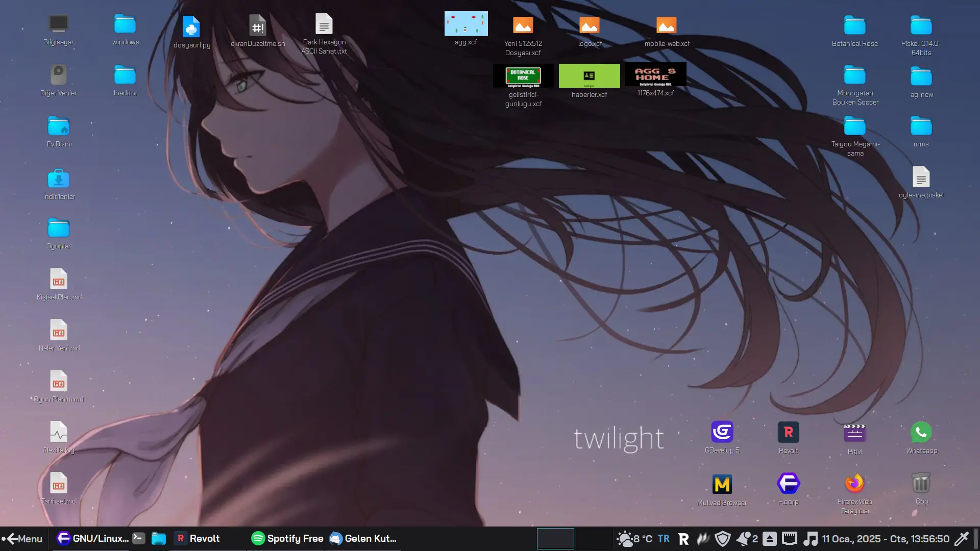
Task: Open the removable drives eject applet
Action: tap(770, 539)
